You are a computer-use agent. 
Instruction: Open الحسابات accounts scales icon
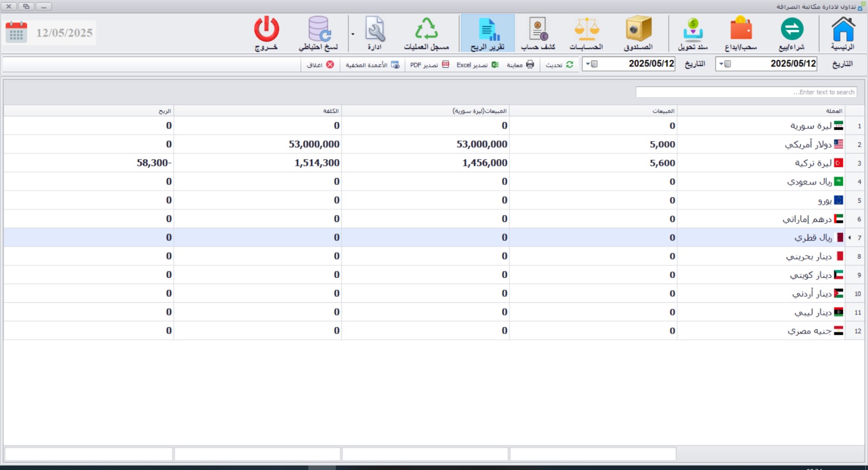tap(586, 33)
